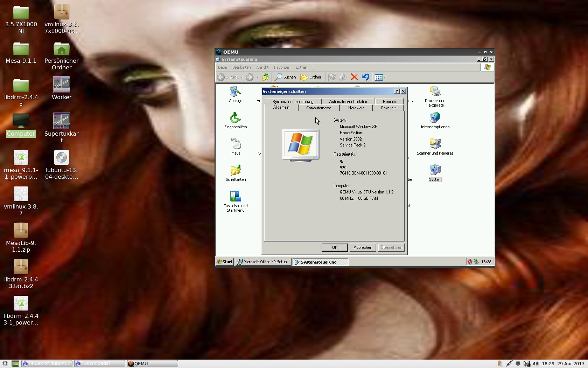Image resolution: width=588 pixels, height=368 pixels.
Task: Open the Supertuxkart desktop icon
Action: click(x=62, y=121)
